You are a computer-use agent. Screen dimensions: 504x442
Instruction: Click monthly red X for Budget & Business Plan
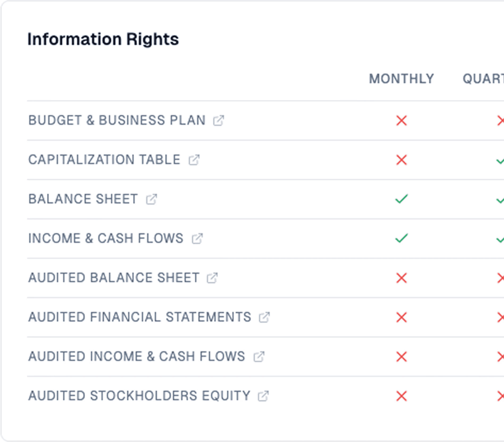point(401,120)
